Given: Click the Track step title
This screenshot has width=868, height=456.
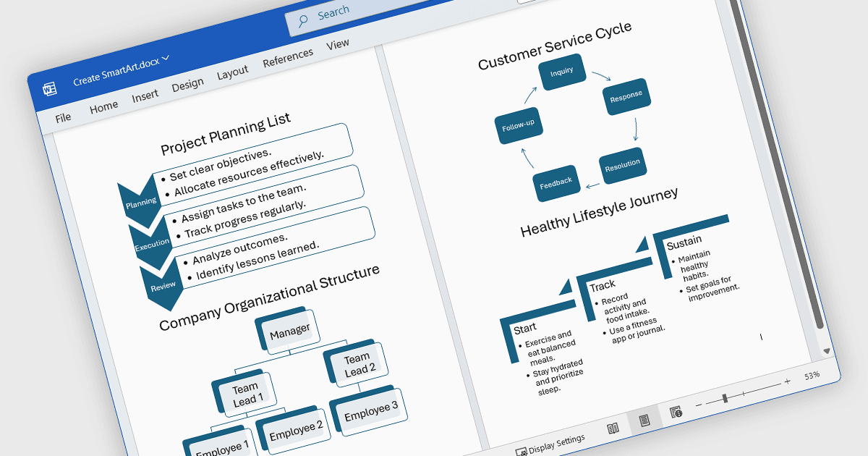Looking at the screenshot, I should [603, 286].
